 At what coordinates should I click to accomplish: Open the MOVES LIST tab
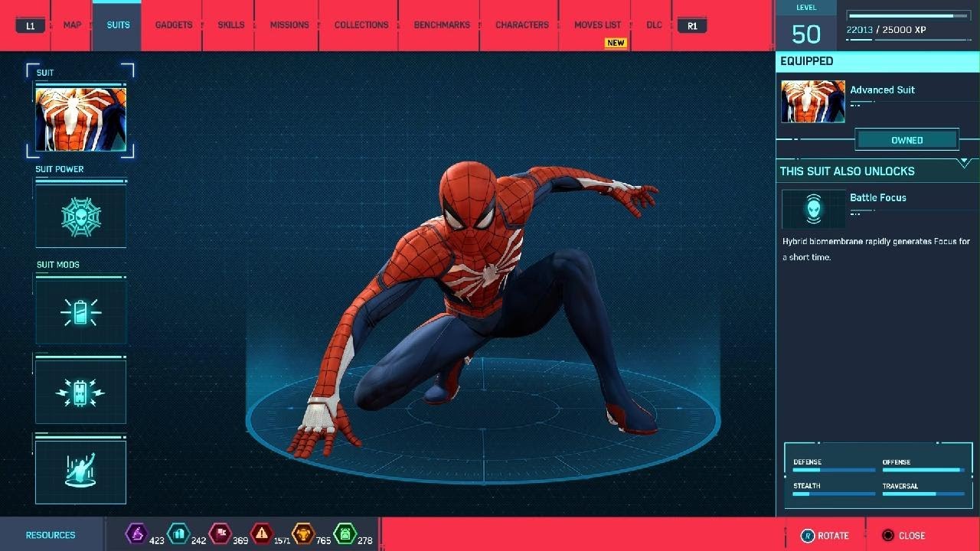coord(598,25)
